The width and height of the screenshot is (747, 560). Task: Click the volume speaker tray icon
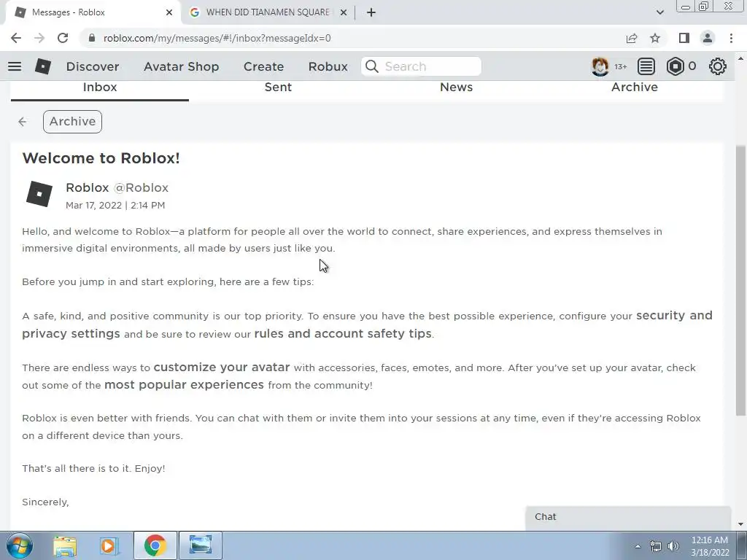click(673, 546)
